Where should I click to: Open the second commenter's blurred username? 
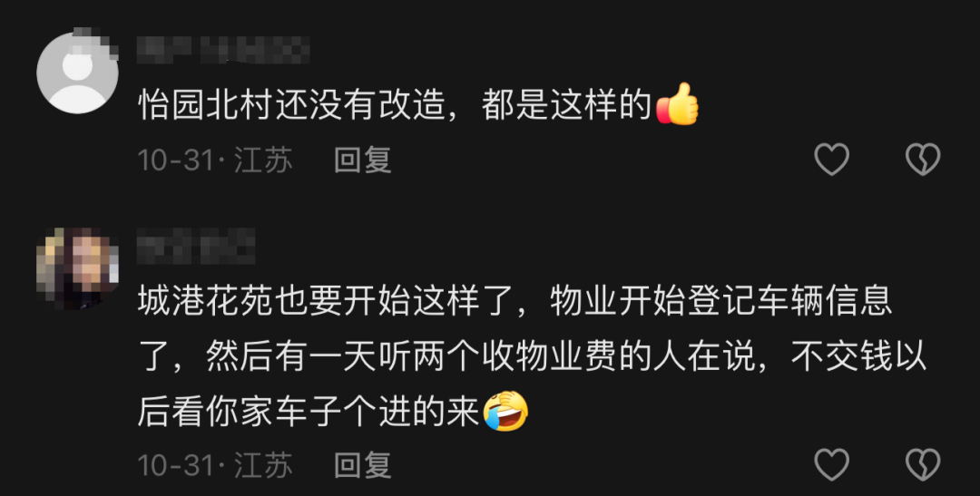[196, 246]
